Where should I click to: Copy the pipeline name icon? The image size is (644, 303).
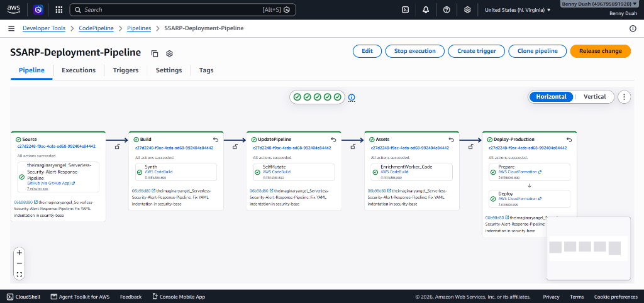click(x=155, y=53)
